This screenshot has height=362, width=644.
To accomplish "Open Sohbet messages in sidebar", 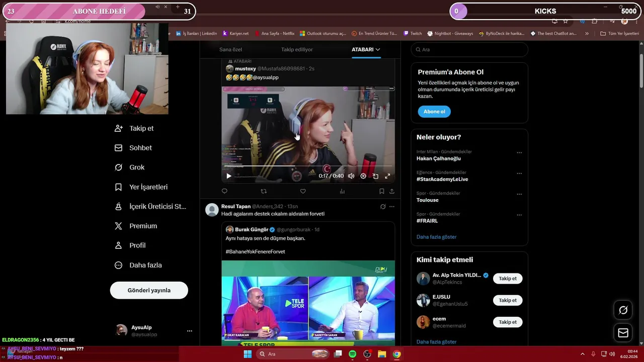I will (x=133, y=148).
